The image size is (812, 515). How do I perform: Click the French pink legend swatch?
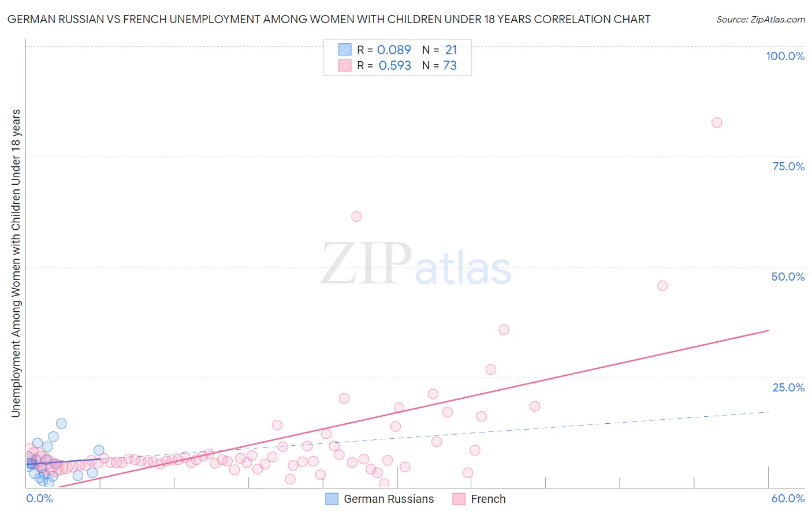[x=459, y=499]
